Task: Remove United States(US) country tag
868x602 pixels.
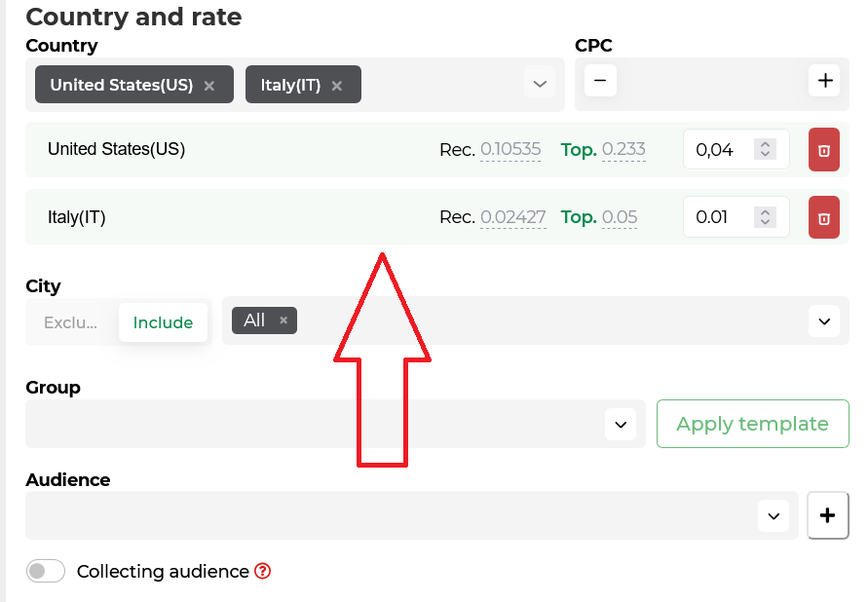Action: (208, 86)
